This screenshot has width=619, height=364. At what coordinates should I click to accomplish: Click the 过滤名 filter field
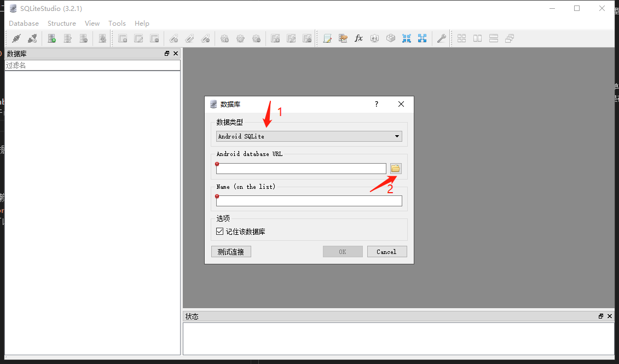tap(92, 66)
